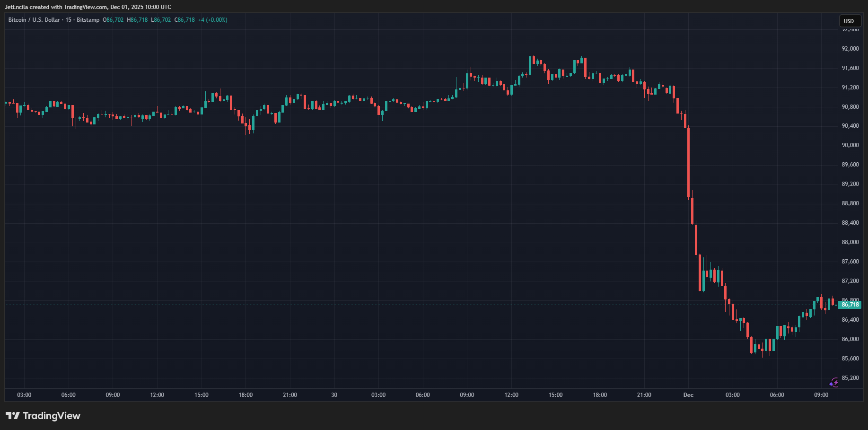Click the 88,000 price scale label
This screenshot has height=430, width=868.
pos(850,242)
